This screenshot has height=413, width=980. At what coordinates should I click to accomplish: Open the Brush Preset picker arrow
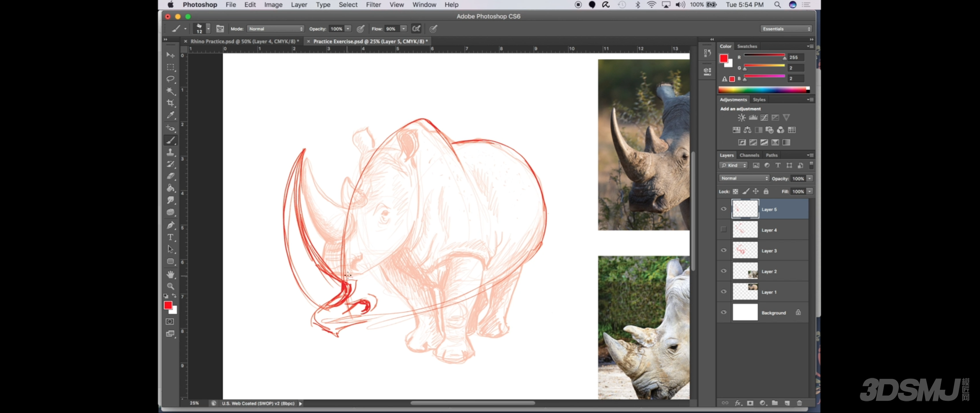[208, 29]
